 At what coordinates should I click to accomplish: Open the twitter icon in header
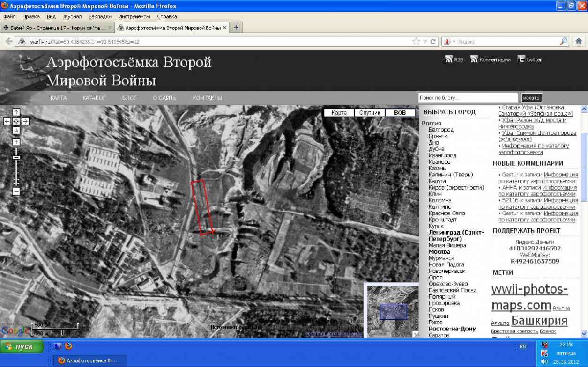click(521, 59)
